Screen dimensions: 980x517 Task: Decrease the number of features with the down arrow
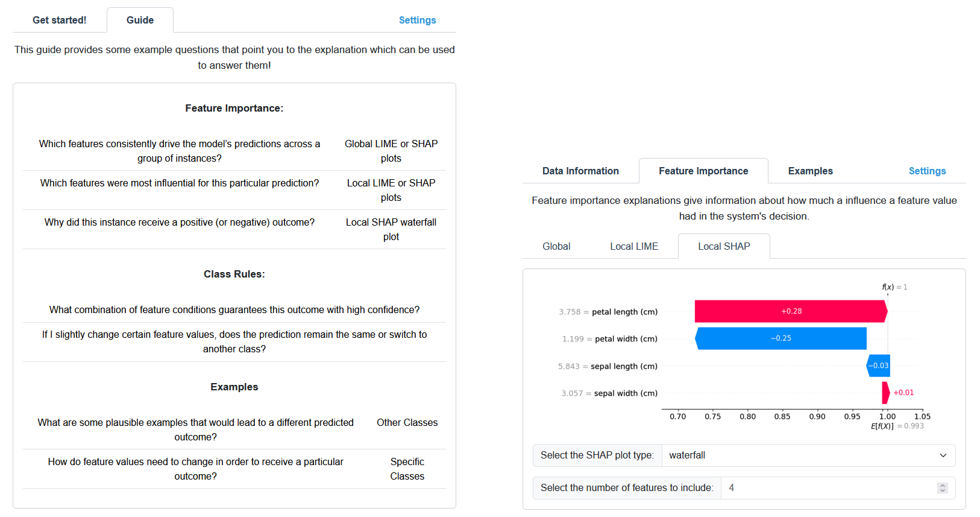click(x=943, y=490)
